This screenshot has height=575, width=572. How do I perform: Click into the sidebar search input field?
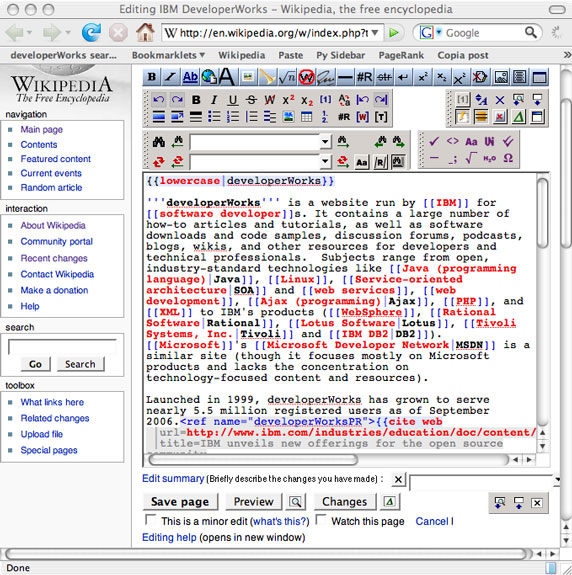(62, 347)
